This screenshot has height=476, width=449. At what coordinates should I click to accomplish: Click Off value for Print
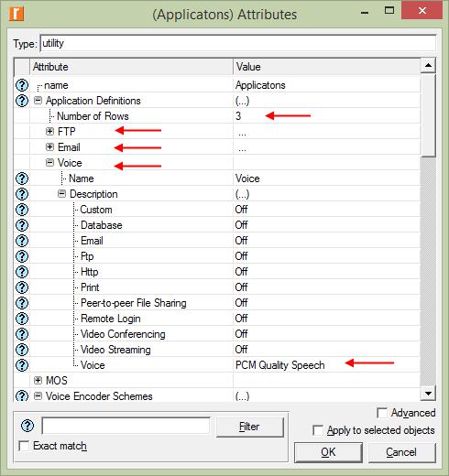tap(241, 287)
